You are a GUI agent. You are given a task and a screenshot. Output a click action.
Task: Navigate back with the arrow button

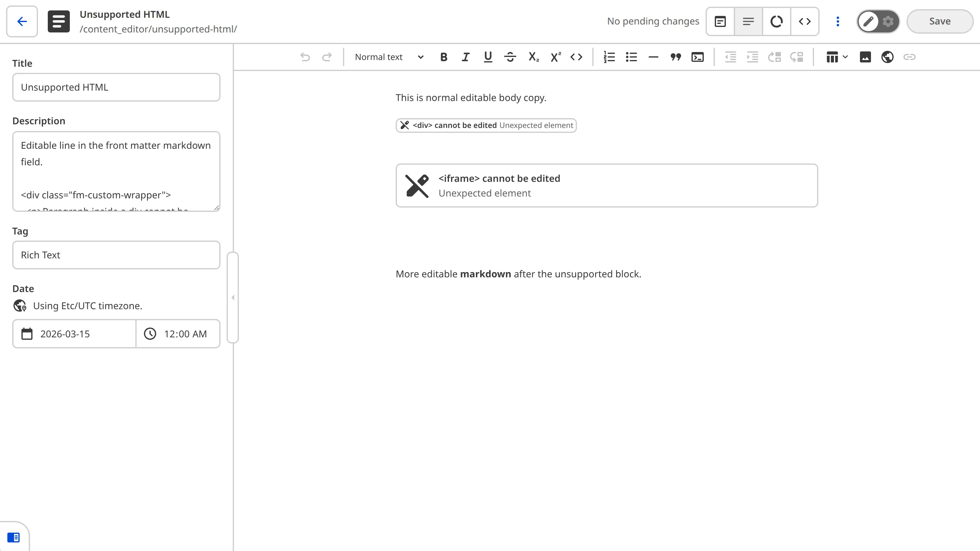pyautogui.click(x=21, y=21)
